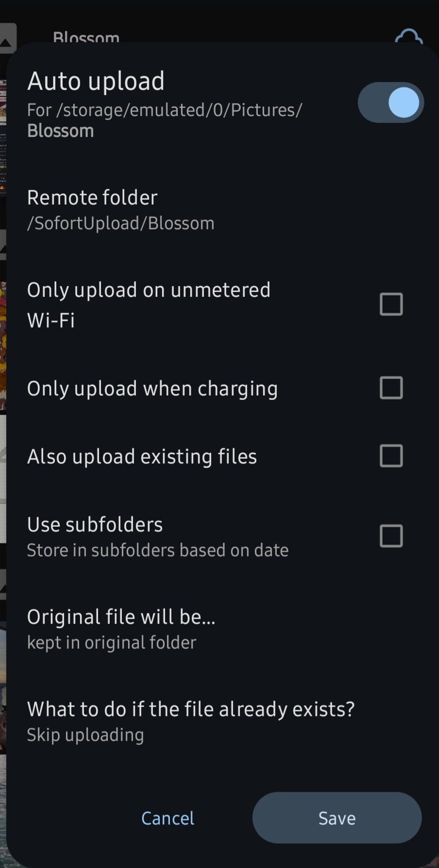This screenshot has height=868, width=439.
Task: Tap the Store in subfolders based on date text
Action: (158, 550)
